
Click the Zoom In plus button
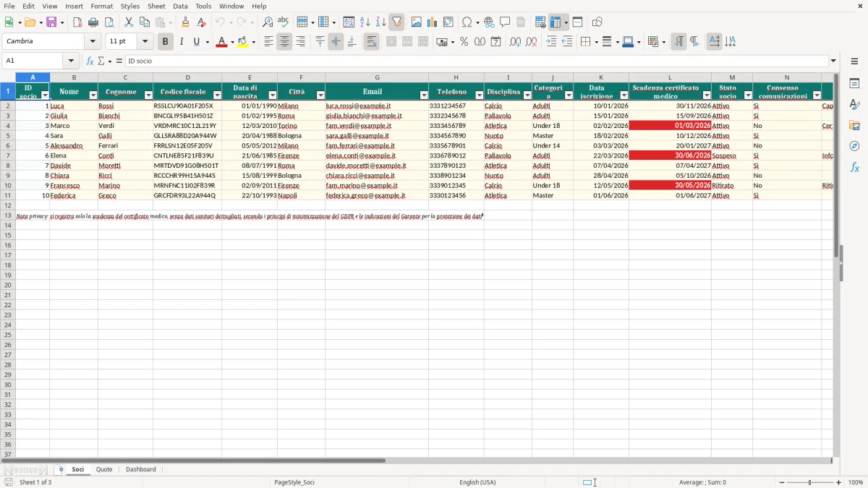[x=839, y=482]
